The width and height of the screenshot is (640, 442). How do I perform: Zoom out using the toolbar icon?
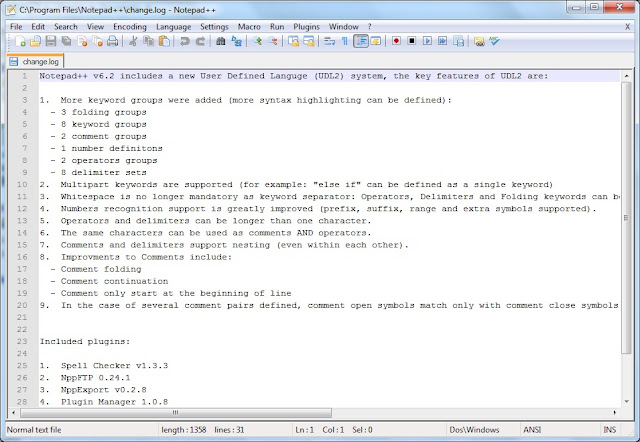[x=272, y=41]
